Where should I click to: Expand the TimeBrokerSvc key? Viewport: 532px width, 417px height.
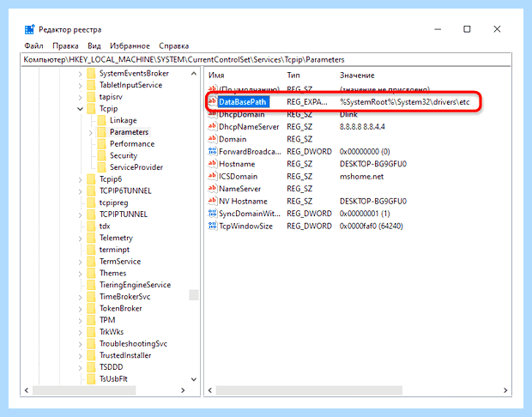pyautogui.click(x=80, y=297)
